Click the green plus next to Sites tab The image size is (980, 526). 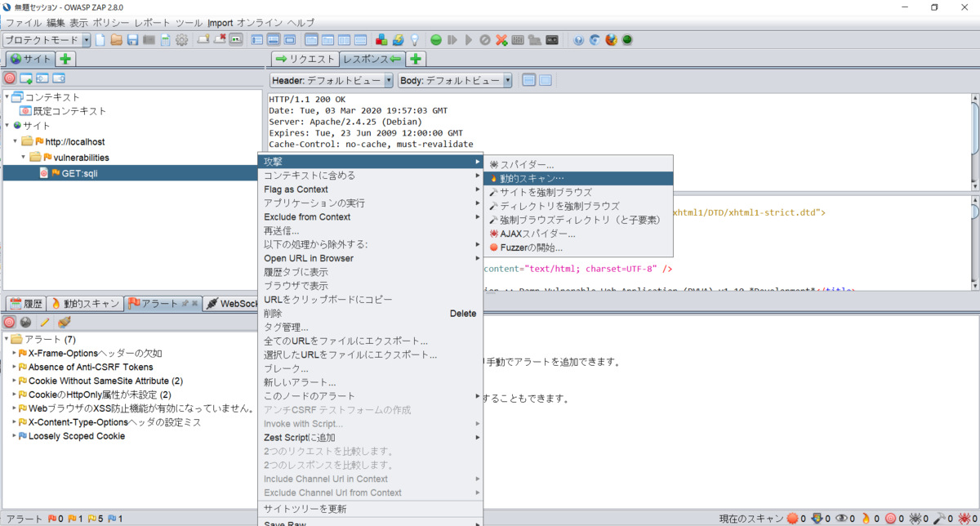point(65,59)
